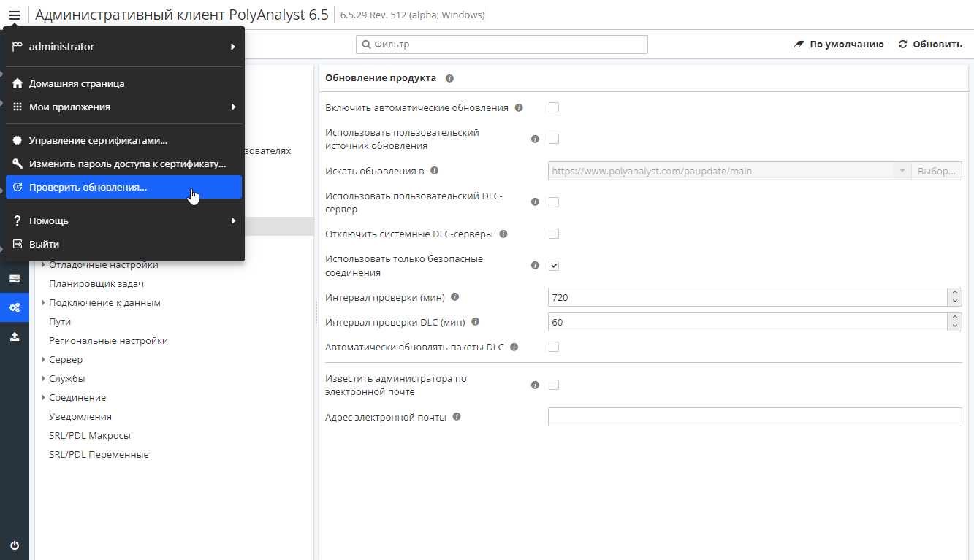Click the Обновить button
The height and width of the screenshot is (560, 974).
(x=930, y=45)
